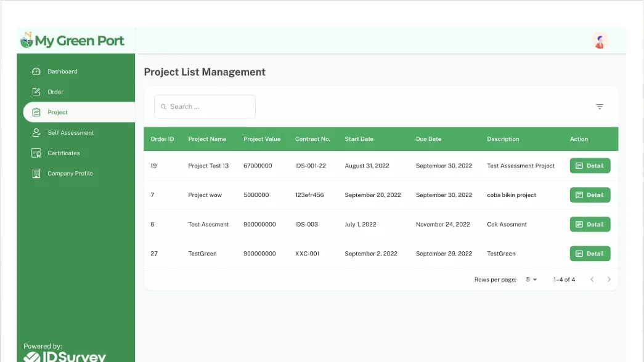Click start date September 2, 2022

pyautogui.click(x=371, y=254)
